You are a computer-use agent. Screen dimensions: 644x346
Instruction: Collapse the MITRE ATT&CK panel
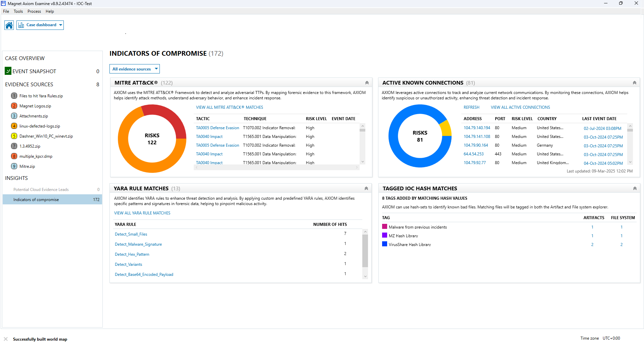(x=367, y=83)
